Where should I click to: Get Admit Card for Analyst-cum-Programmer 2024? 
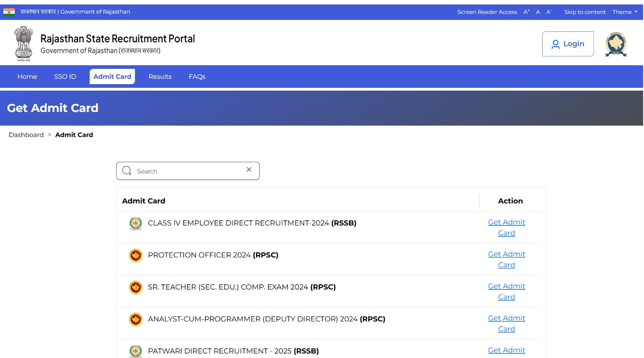[506, 323]
